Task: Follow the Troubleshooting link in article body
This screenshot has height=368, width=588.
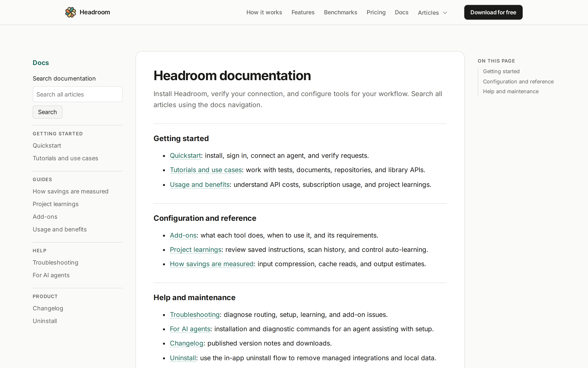Action: pos(195,315)
